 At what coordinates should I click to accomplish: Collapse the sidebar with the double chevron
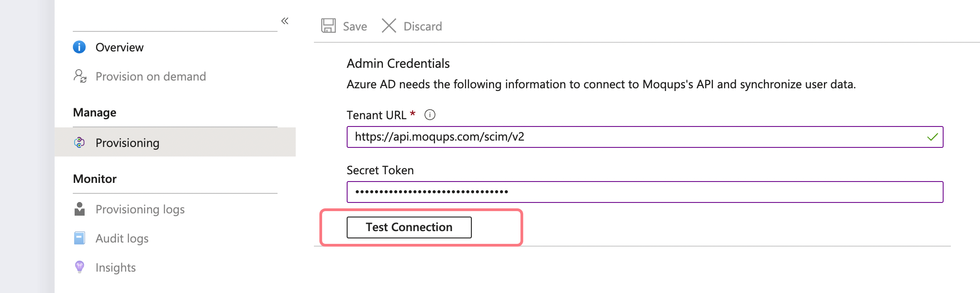[x=285, y=21]
